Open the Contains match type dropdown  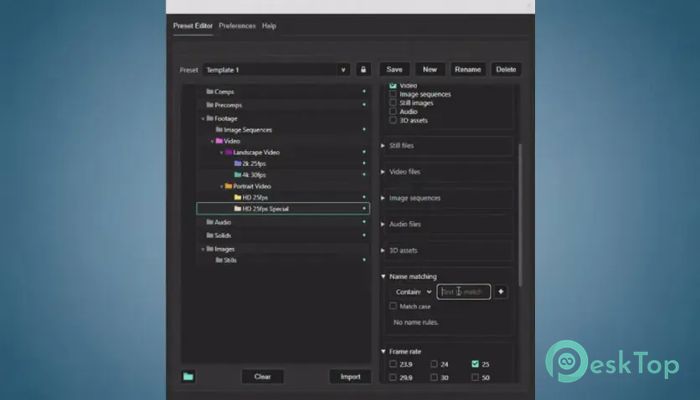[413, 292]
